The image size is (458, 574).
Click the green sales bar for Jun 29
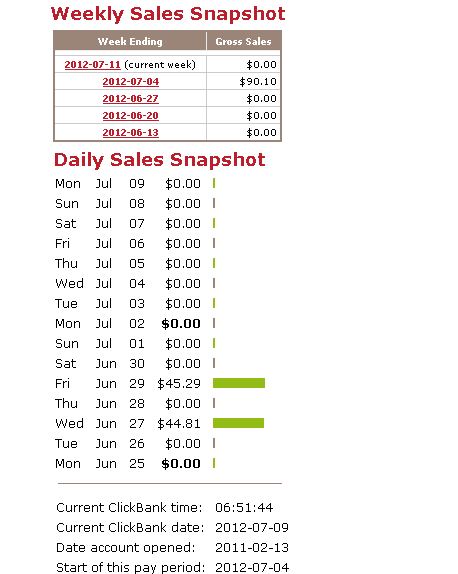239,383
